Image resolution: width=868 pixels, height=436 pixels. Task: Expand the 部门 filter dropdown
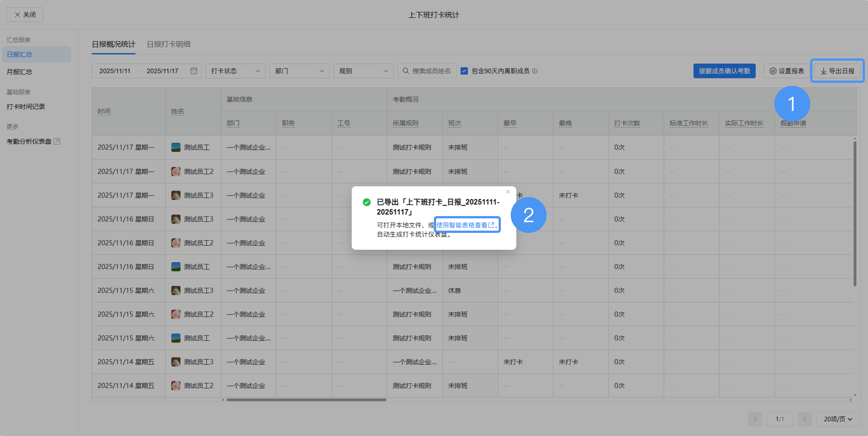tap(299, 71)
